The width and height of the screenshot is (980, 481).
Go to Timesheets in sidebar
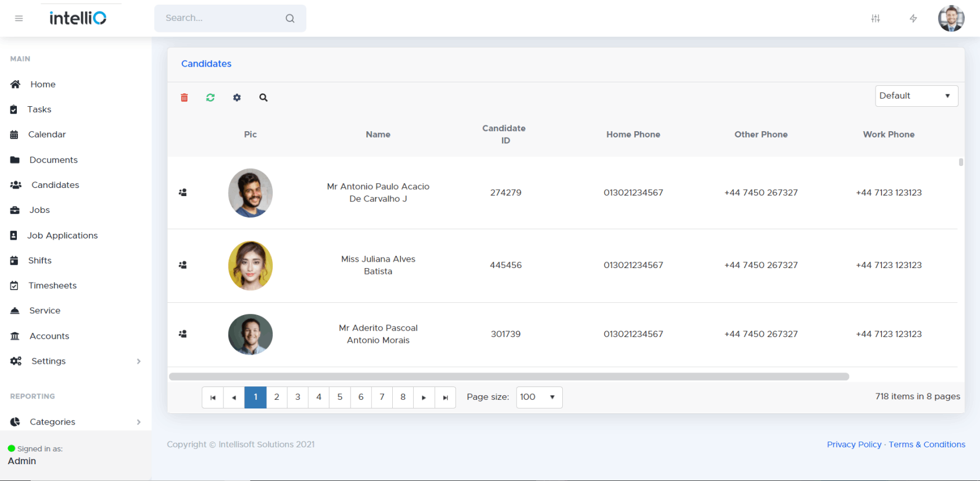pyautogui.click(x=52, y=285)
